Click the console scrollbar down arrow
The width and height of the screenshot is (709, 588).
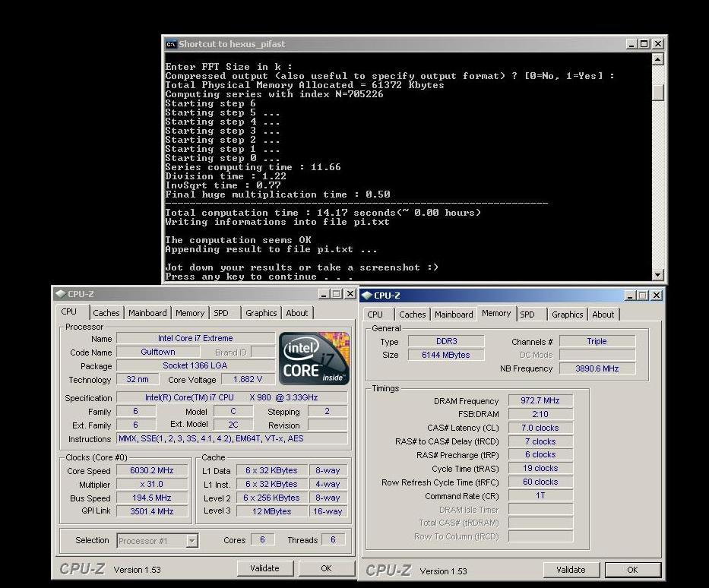click(x=658, y=274)
